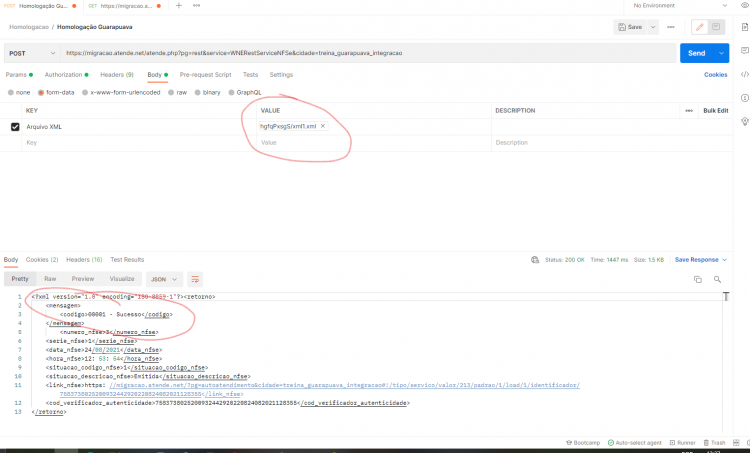Click the empty Key field in new row
Screen dimensions: 750x453
[x=139, y=143]
